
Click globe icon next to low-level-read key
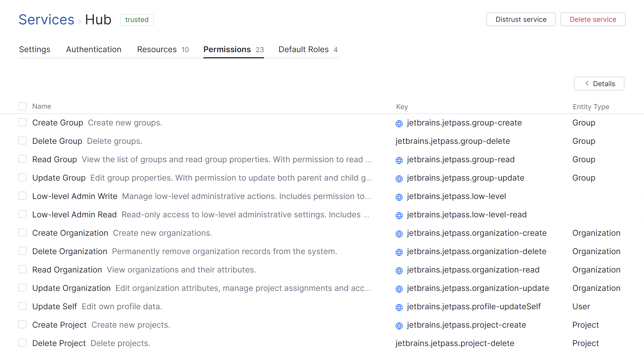(x=399, y=215)
